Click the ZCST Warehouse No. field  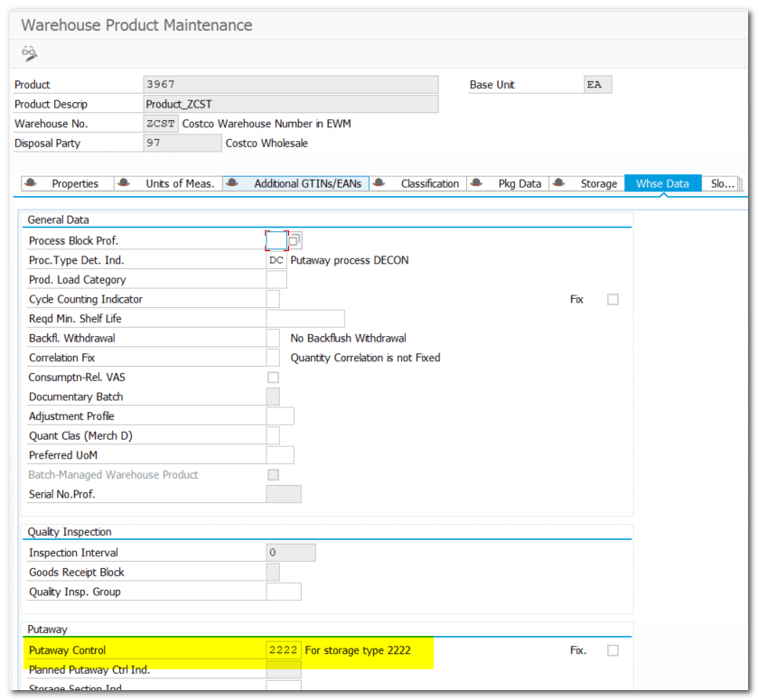[x=160, y=123]
